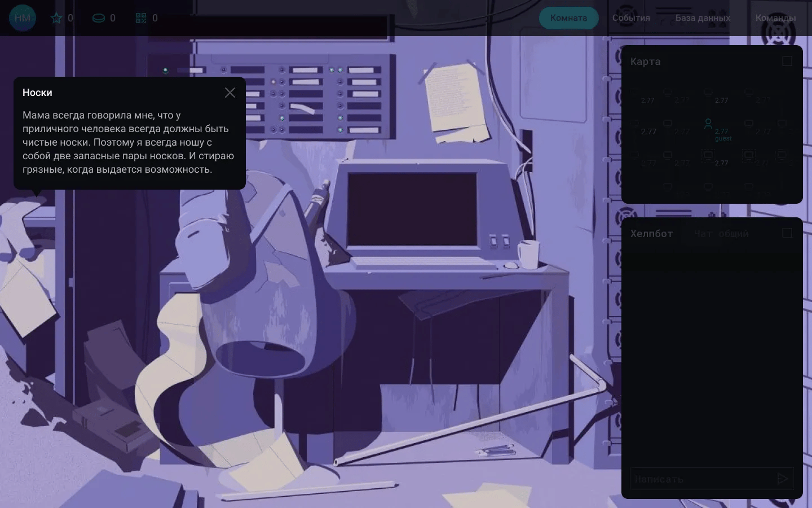Click the Написать message input field
The width and height of the screenshot is (812, 508).
tap(699, 479)
